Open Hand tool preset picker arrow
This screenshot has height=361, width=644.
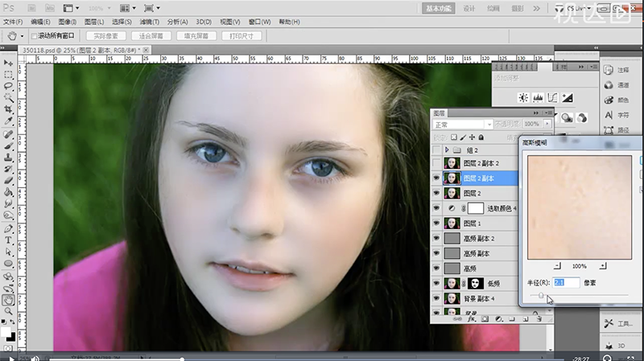[23, 36]
